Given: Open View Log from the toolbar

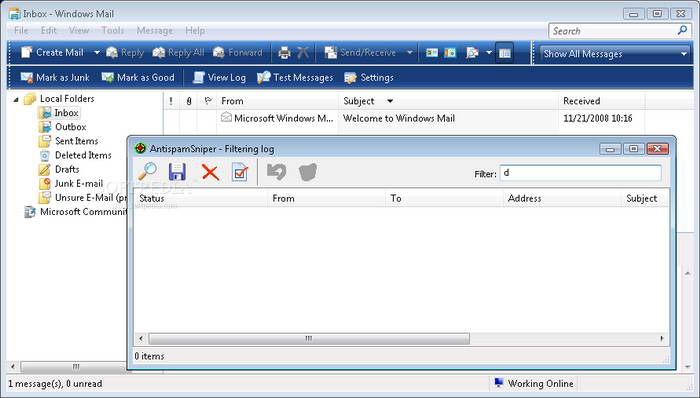Looking at the screenshot, I should [x=219, y=78].
